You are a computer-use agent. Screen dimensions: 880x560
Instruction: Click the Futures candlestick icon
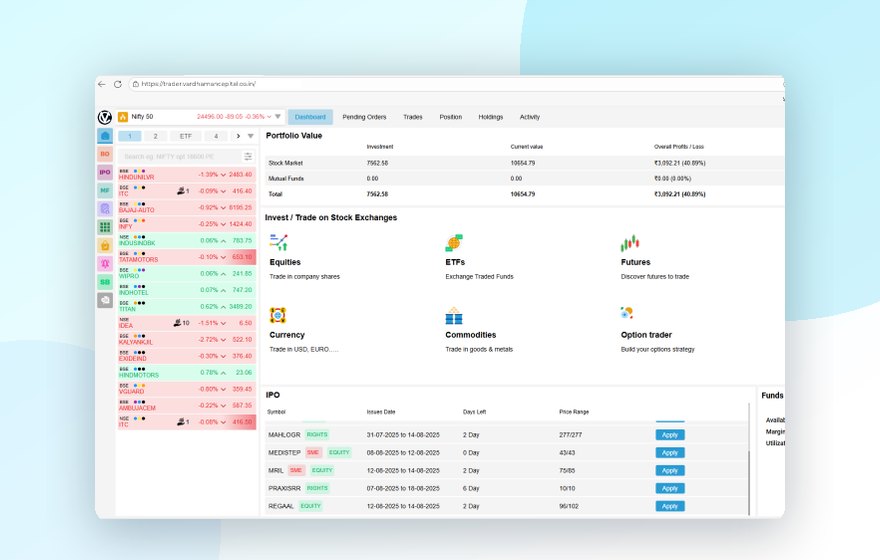click(x=630, y=243)
